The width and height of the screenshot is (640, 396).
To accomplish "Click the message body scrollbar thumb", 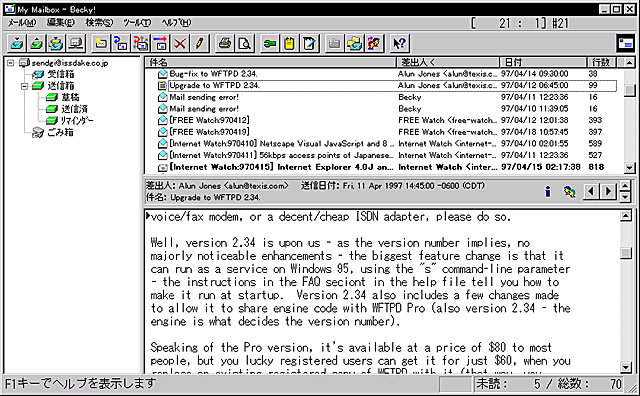I will click(626, 253).
